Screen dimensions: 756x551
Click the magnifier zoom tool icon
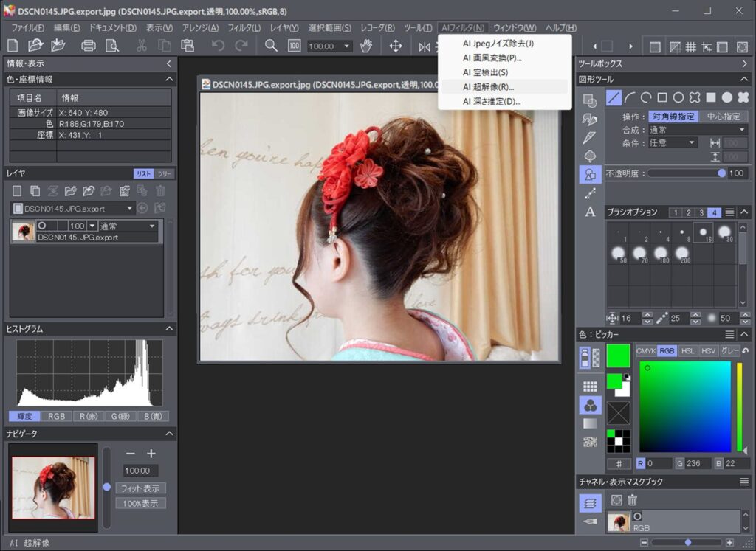[271, 46]
